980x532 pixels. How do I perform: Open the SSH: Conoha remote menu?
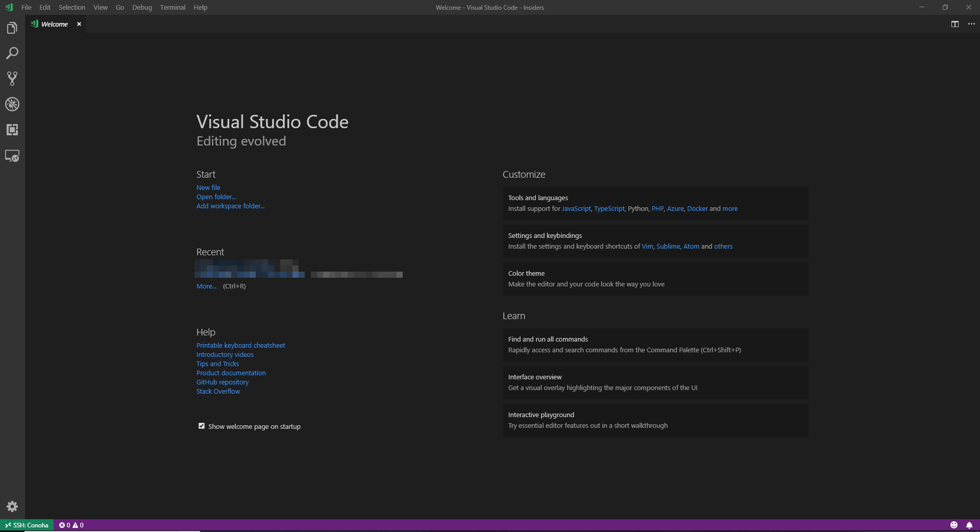pos(27,525)
